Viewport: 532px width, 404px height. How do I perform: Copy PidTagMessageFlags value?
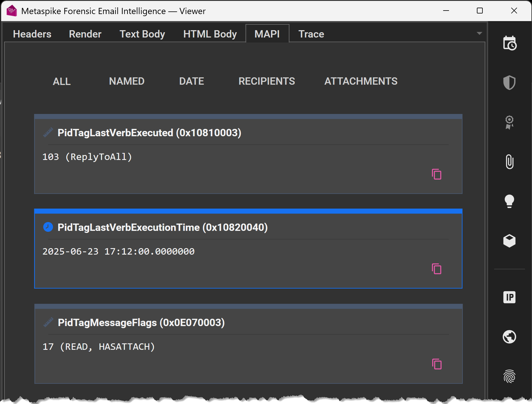(437, 364)
